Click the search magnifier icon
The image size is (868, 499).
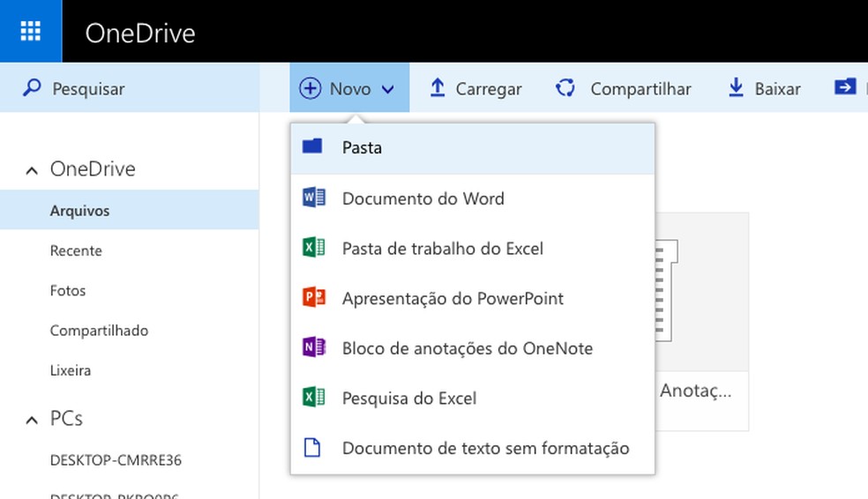pyautogui.click(x=32, y=88)
